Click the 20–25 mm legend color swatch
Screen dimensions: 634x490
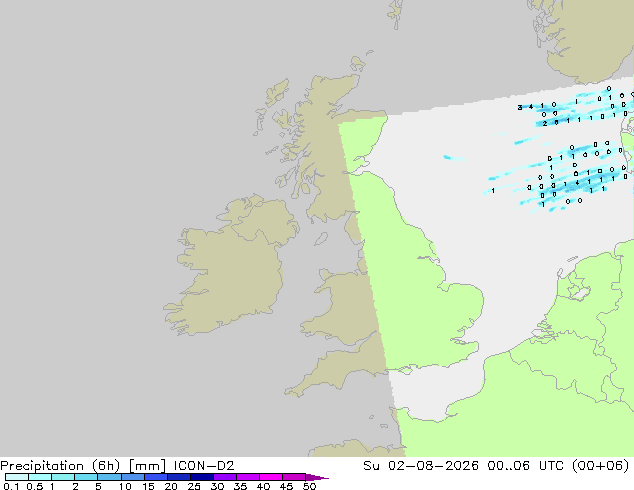tap(179, 477)
